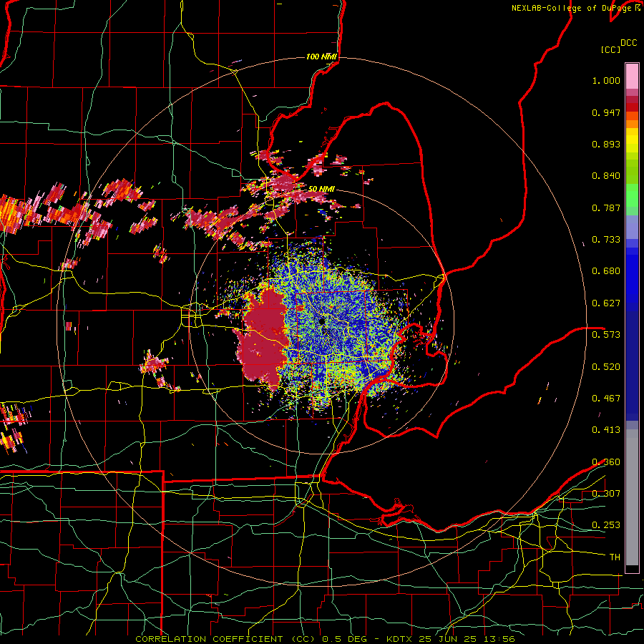Click the 50 NMI range ring label
The image size is (644, 644).
point(321,189)
